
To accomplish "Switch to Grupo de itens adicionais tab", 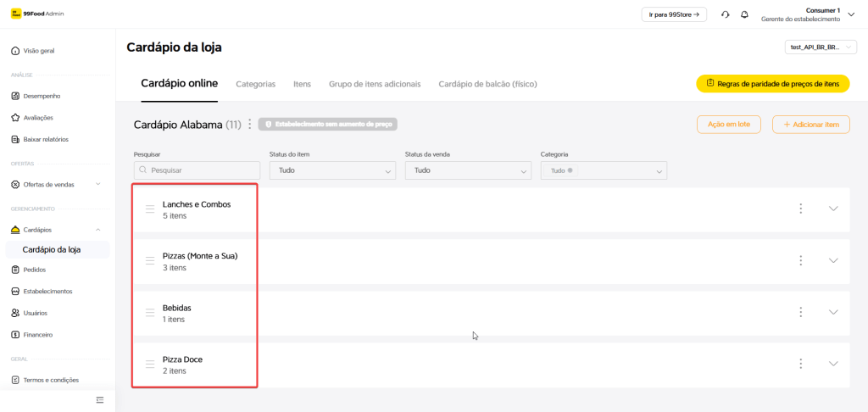I will (374, 84).
